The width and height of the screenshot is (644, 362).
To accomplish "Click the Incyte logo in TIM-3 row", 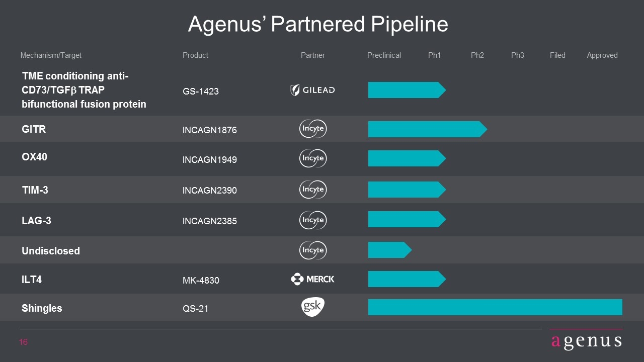I will pos(313,190).
